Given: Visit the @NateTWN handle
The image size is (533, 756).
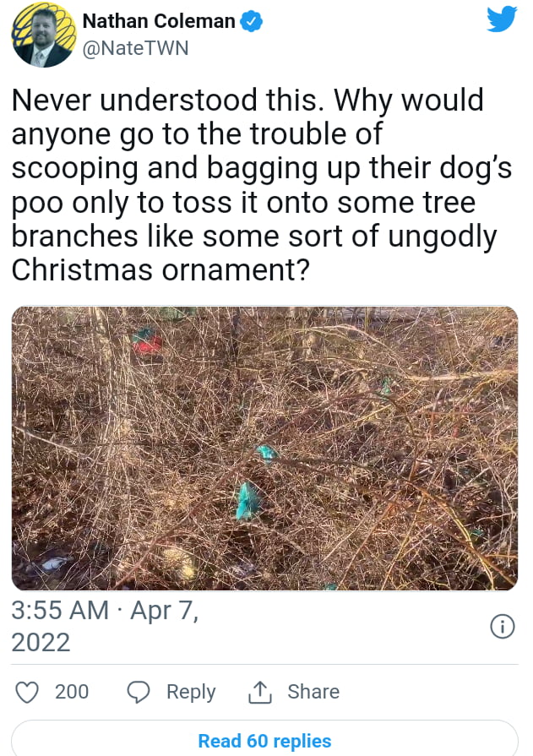Looking at the screenshot, I should pos(135,48).
